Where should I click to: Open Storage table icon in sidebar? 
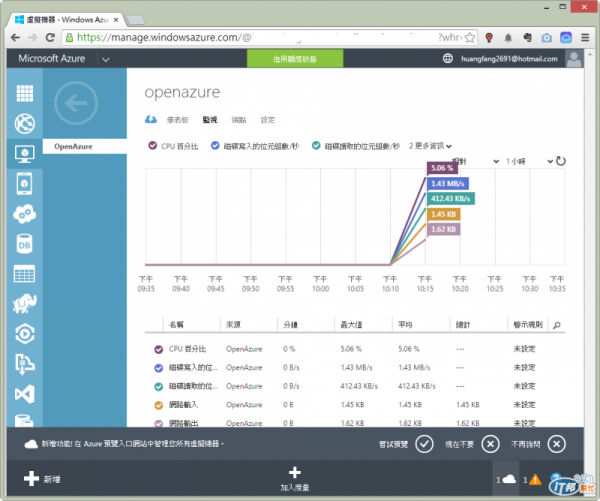(x=24, y=274)
